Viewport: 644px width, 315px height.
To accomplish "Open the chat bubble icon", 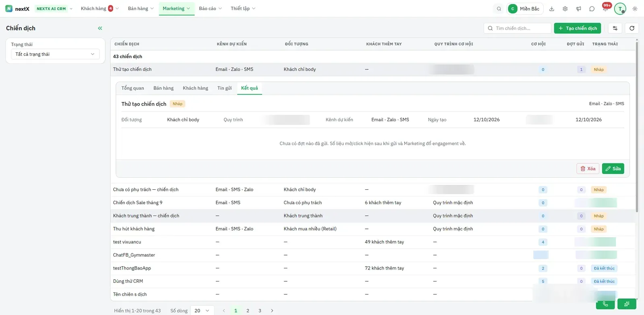I will click(592, 9).
